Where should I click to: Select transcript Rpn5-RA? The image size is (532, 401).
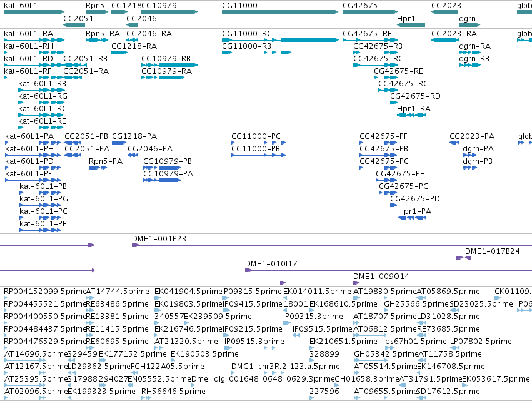pyautogui.click(x=97, y=40)
